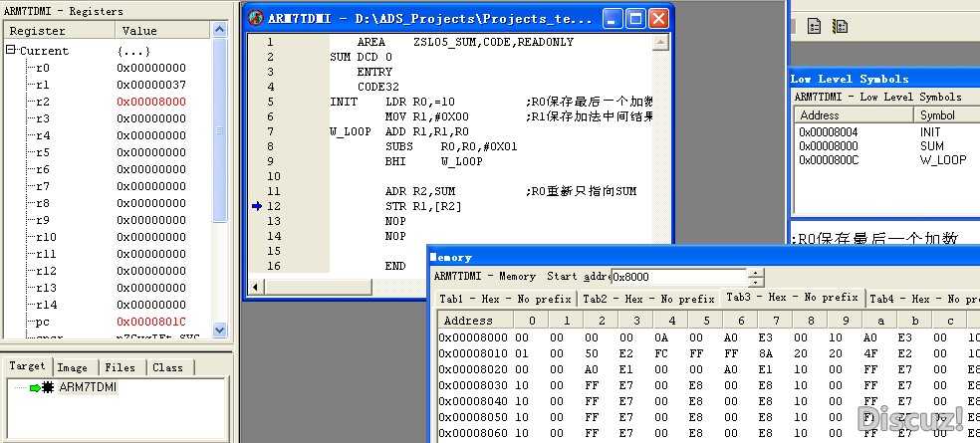The image size is (980, 443).
Task: Click the source window horizontal scrollbar thumb
Action: coord(318,287)
